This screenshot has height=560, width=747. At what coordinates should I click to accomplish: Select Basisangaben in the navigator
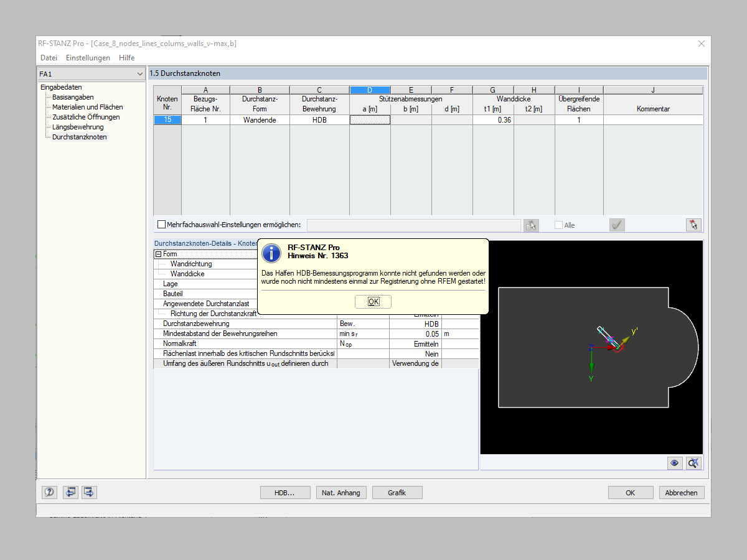tap(73, 97)
